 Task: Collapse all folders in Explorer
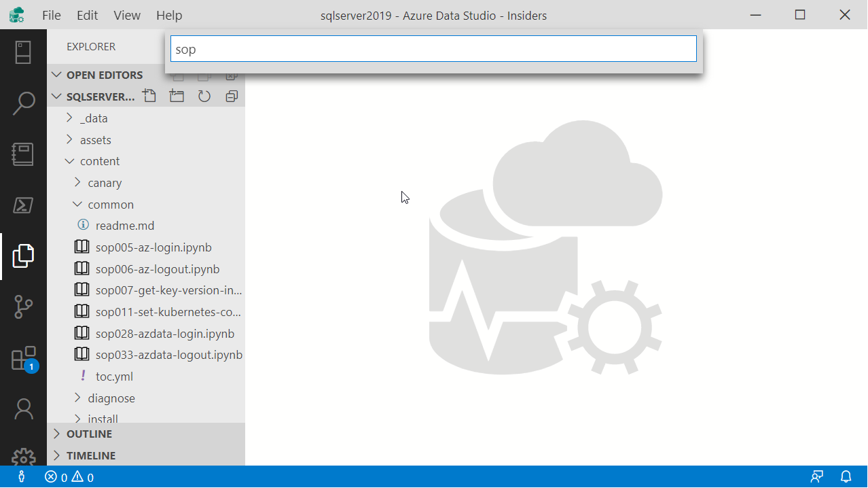(231, 96)
